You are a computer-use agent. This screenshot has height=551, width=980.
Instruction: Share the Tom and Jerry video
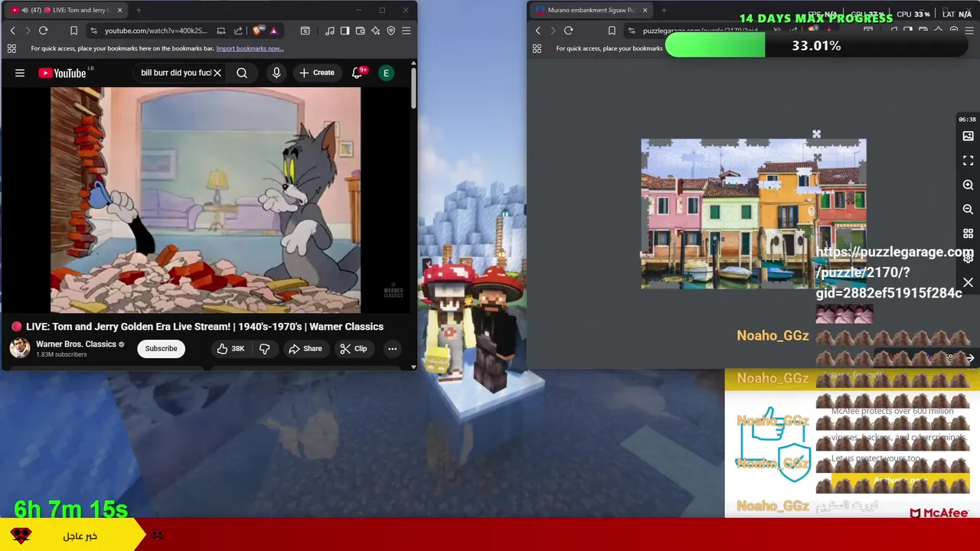click(x=305, y=349)
